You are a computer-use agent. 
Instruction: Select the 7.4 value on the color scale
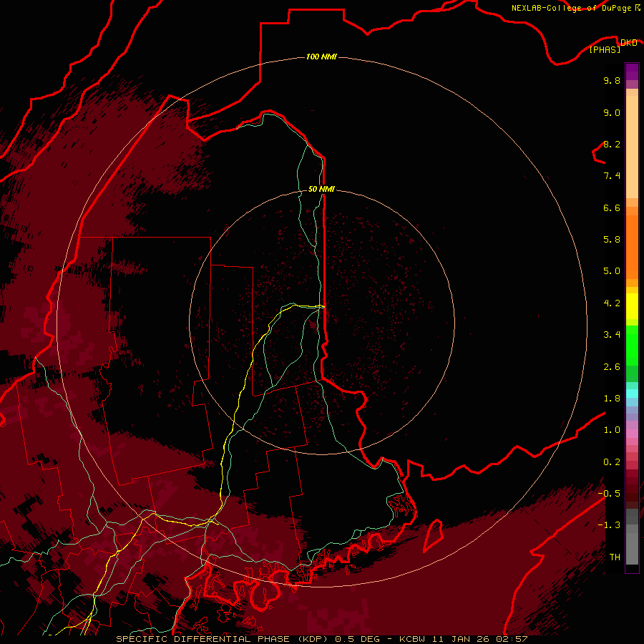[x=612, y=176]
